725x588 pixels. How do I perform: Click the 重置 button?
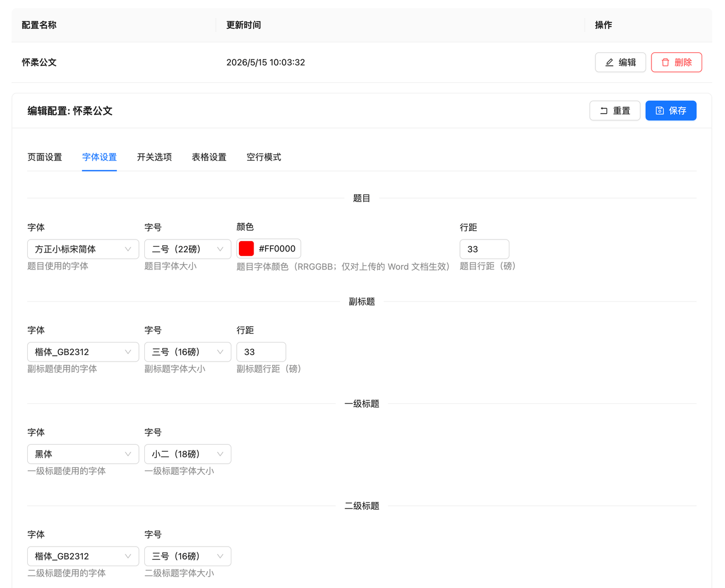(615, 111)
